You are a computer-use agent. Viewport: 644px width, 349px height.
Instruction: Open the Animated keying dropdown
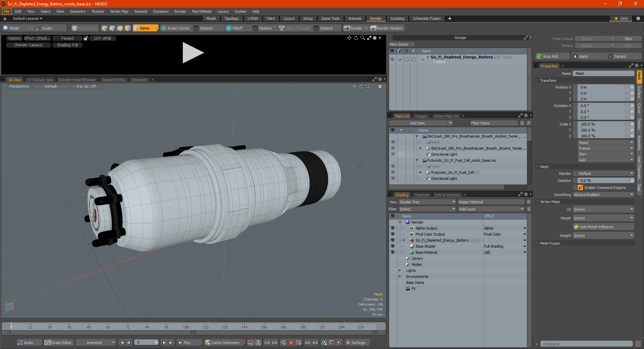(96, 343)
